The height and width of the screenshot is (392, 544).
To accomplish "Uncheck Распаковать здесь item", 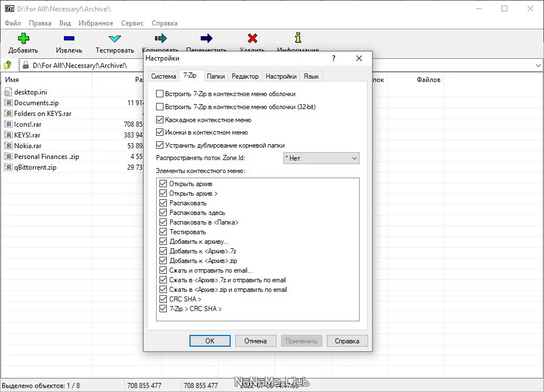I will point(163,212).
